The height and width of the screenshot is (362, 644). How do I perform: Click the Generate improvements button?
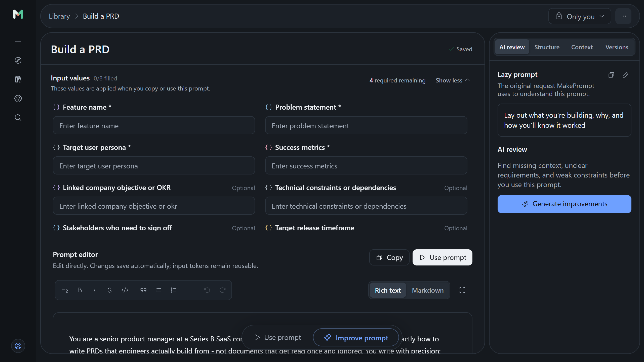coord(564,204)
